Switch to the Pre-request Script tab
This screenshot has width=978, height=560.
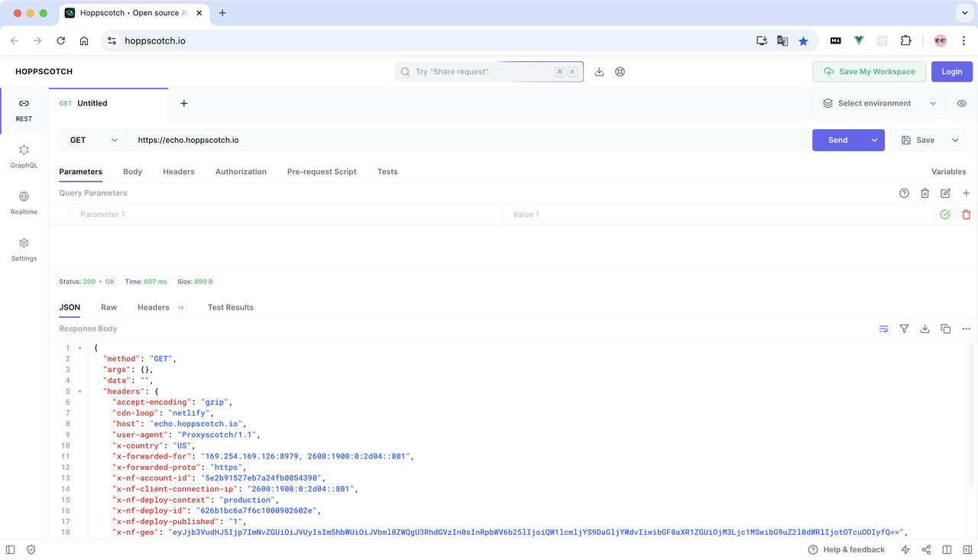pyautogui.click(x=322, y=172)
